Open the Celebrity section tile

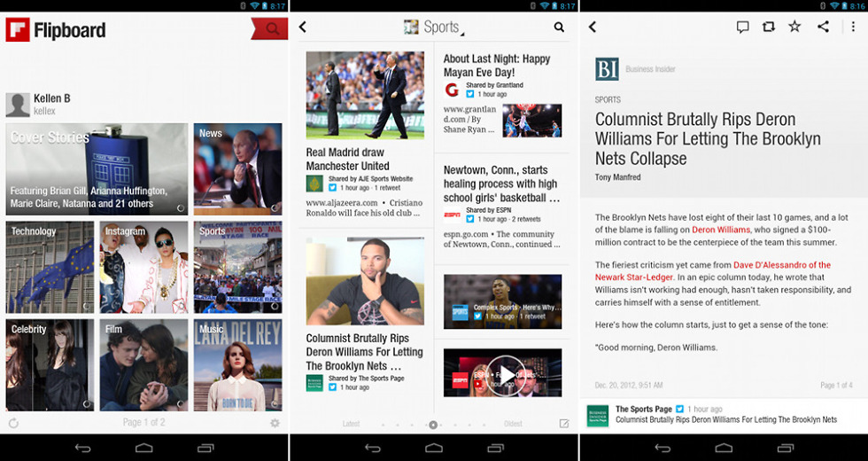[x=50, y=364]
